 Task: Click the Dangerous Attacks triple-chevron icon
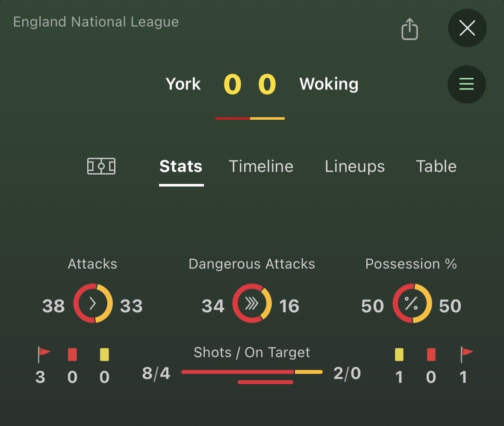(x=252, y=303)
